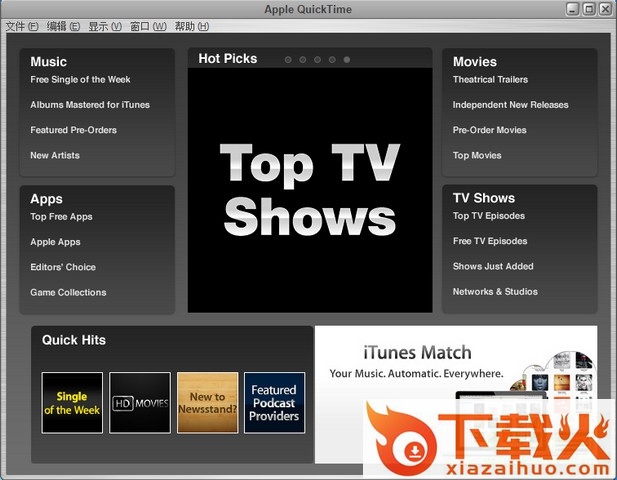Open the 帮助 (Help) menu
This screenshot has height=480, width=617.
(192, 26)
